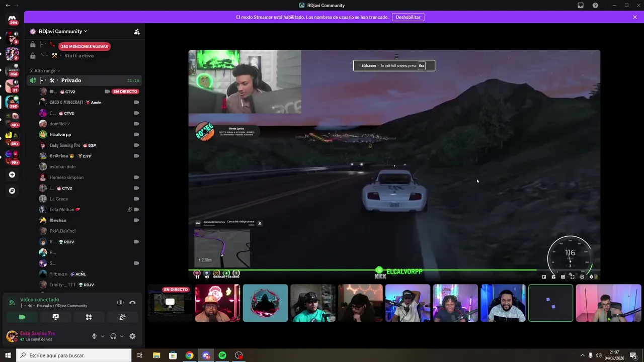This screenshot has width=644, height=362.
Task: Open the help question mark icon
Action: pyautogui.click(x=595, y=5)
